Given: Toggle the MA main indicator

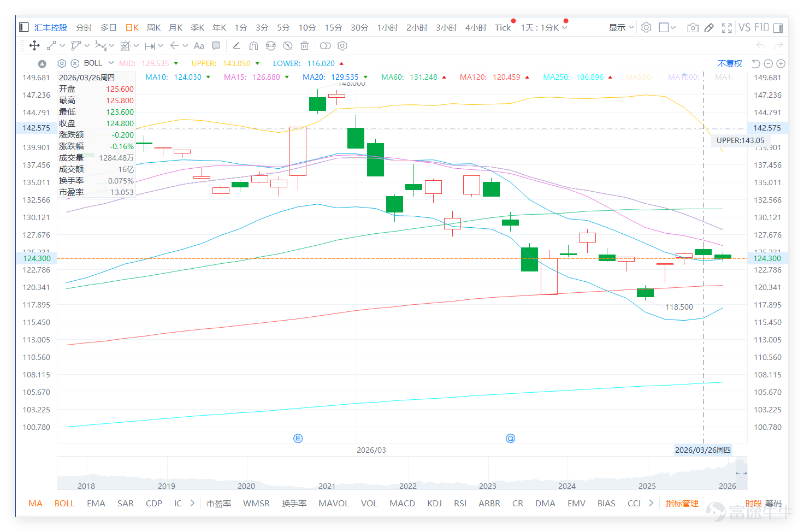Looking at the screenshot, I should (36, 503).
